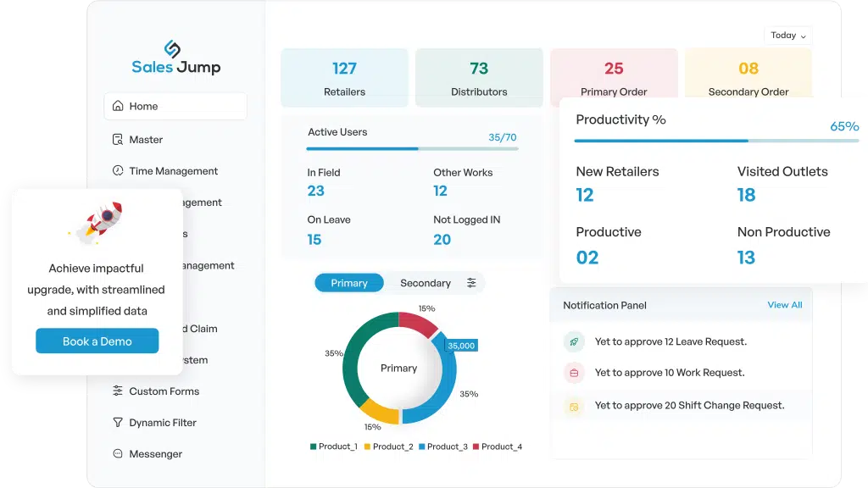
Task: Click the Book a Demo button
Action: (x=97, y=341)
